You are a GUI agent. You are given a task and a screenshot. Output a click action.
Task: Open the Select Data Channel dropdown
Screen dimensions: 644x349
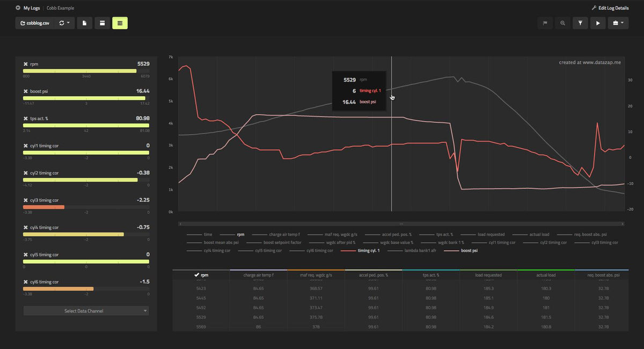[x=86, y=311]
